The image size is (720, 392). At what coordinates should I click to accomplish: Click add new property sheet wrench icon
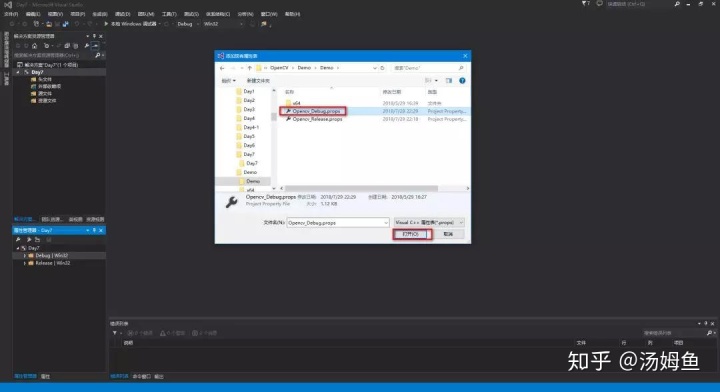18,240
